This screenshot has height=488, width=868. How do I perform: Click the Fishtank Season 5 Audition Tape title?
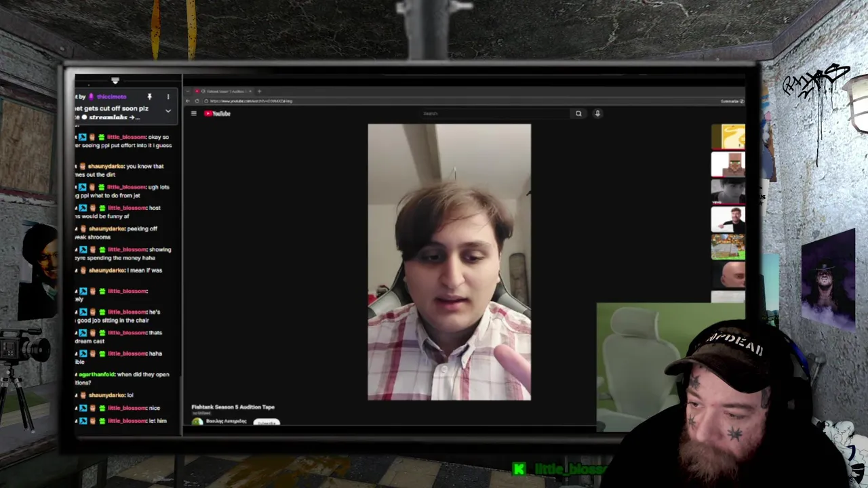(x=233, y=407)
